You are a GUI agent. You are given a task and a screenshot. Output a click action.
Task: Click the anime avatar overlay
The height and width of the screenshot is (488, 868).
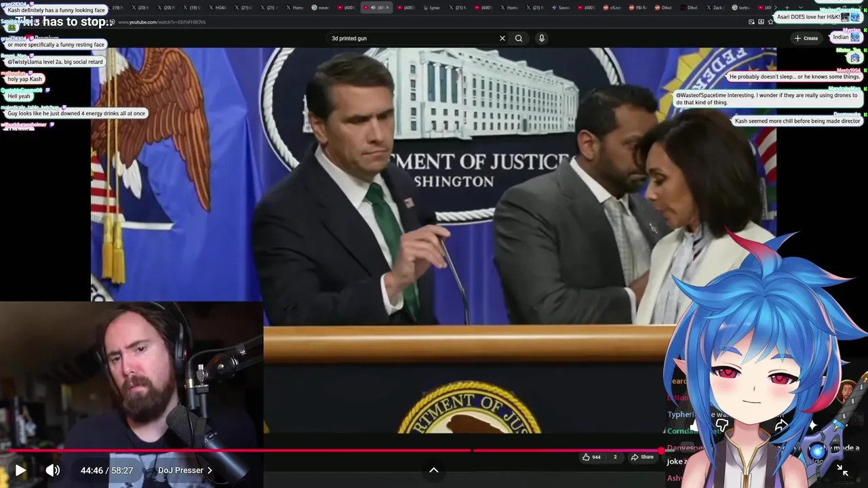coord(766,359)
